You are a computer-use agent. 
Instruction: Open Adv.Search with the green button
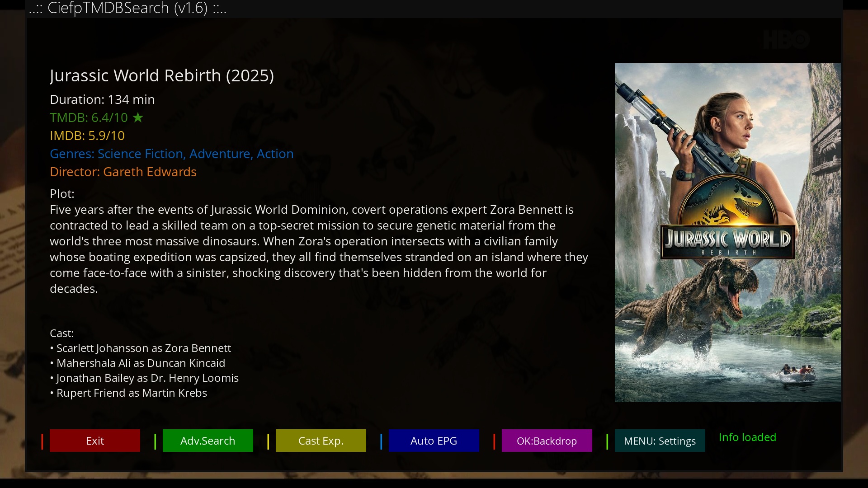pos(208,441)
